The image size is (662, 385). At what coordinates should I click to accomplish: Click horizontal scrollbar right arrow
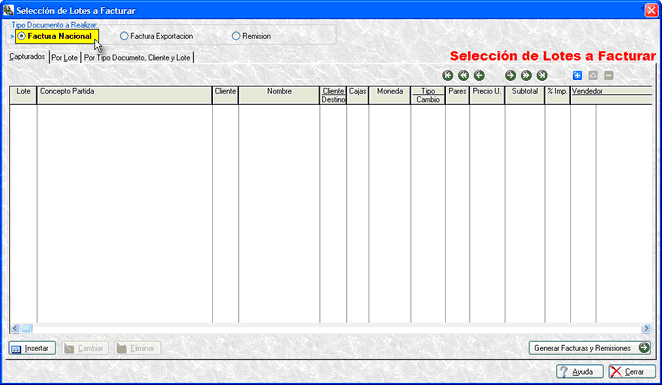pyautogui.click(x=646, y=328)
